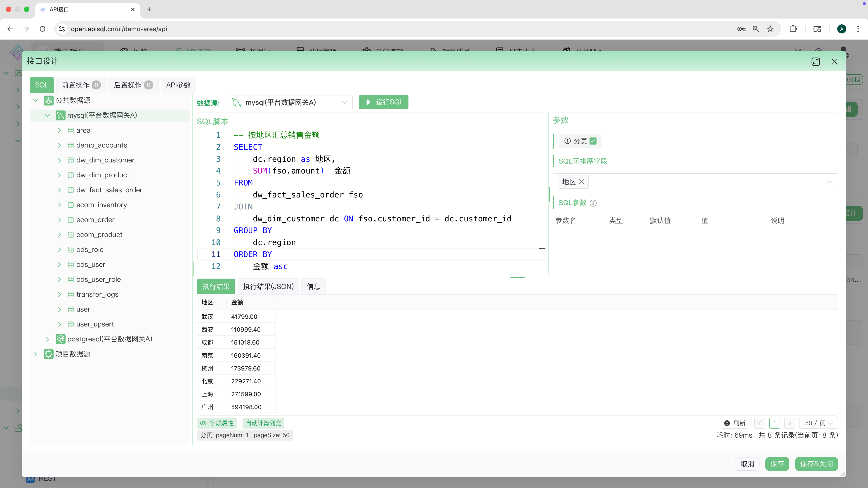Click the page number input showing 1
The image size is (868, 488).
click(x=775, y=423)
